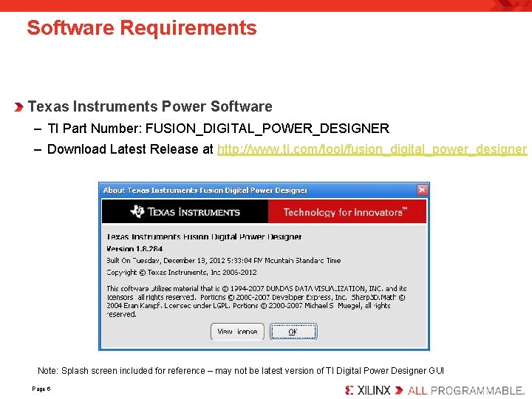Click the 'TI Part Number: FUSION_DIGITAL_POWER_DESIGNER' line

[218, 129]
